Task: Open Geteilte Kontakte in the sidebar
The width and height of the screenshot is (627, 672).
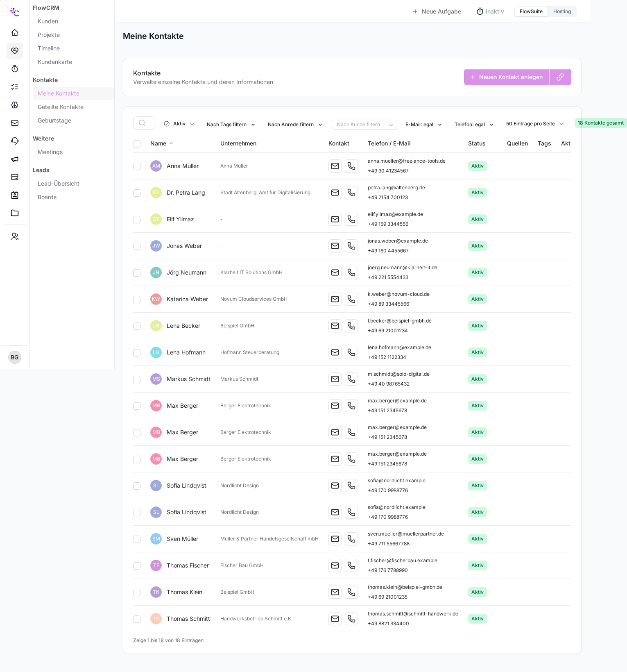Action: [61, 107]
